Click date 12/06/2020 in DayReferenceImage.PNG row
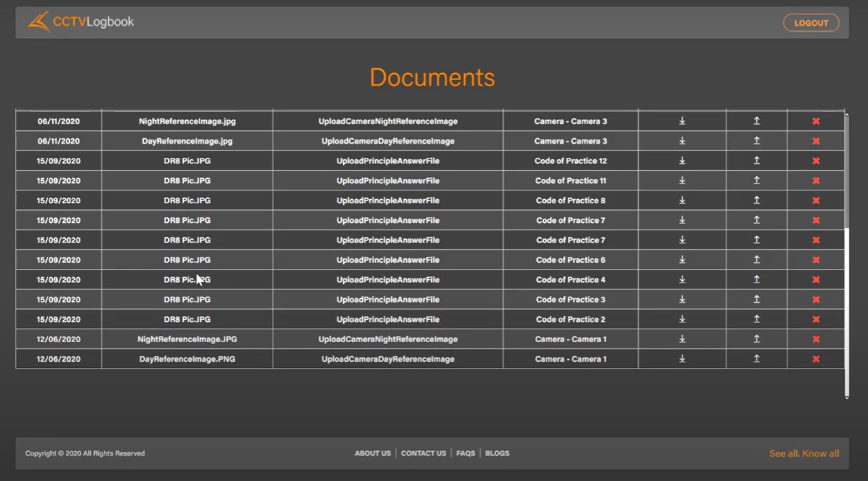This screenshot has width=868, height=481. [x=59, y=359]
